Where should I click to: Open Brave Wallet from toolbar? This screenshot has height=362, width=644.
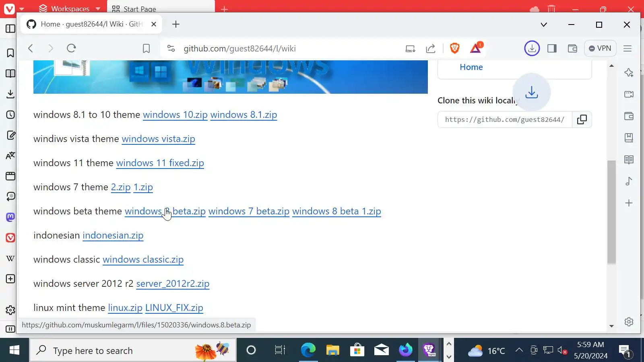coord(572,49)
